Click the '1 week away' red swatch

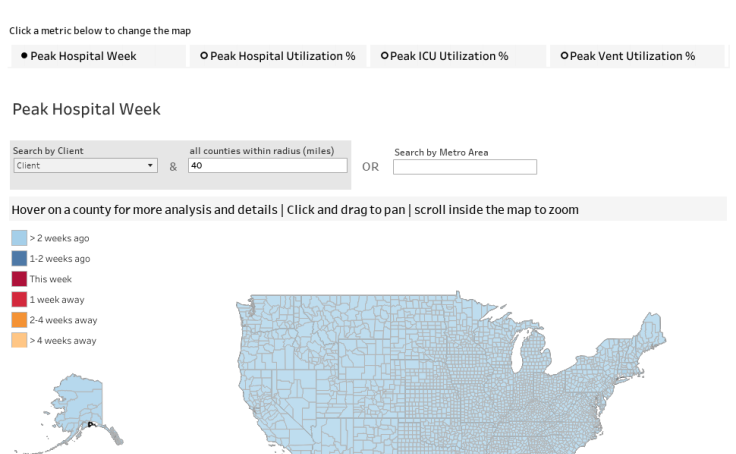tap(19, 299)
